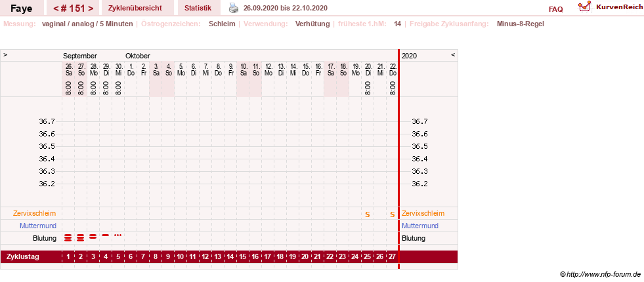Click the spotting dots on cycle day 5
The height and width of the screenshot is (282, 644).
tap(118, 235)
